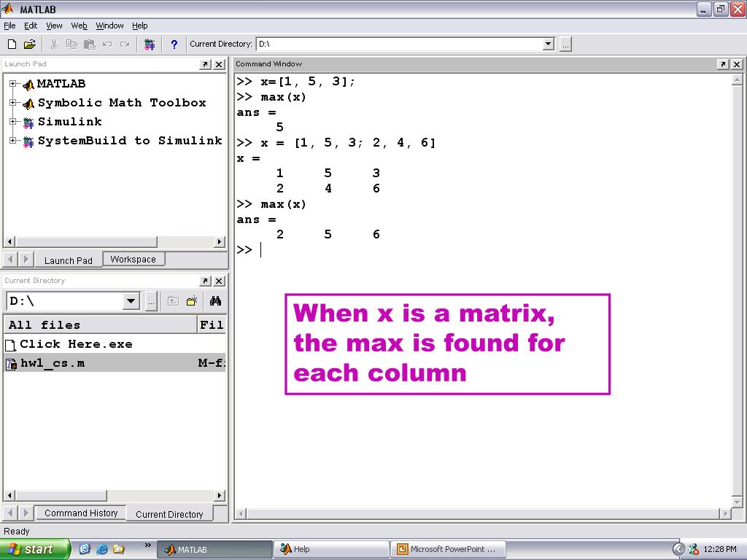Click the Windows Start button
747x560 pixels.
point(34,550)
